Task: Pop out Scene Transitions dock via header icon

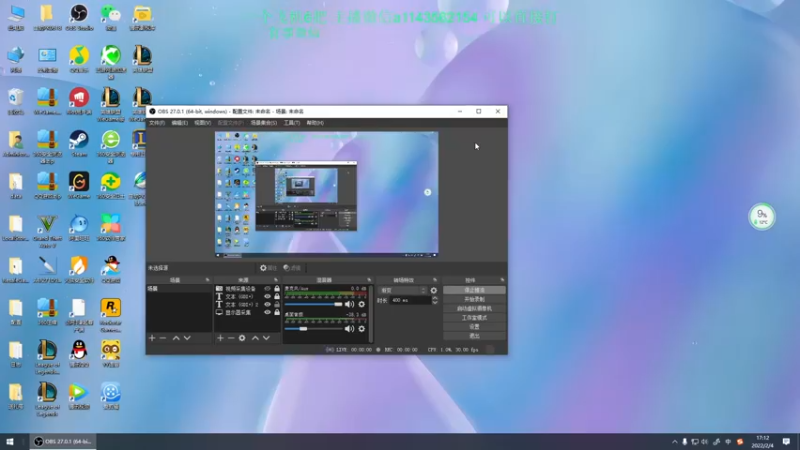Action: point(435,280)
